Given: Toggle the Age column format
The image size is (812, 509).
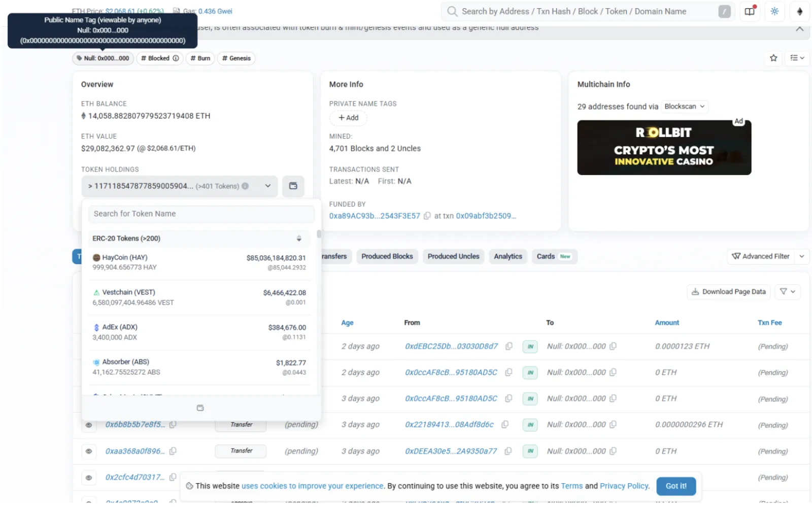Looking at the screenshot, I should point(348,323).
